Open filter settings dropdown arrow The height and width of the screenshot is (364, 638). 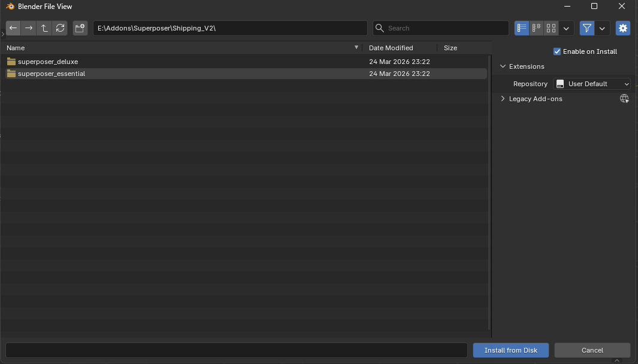point(602,28)
